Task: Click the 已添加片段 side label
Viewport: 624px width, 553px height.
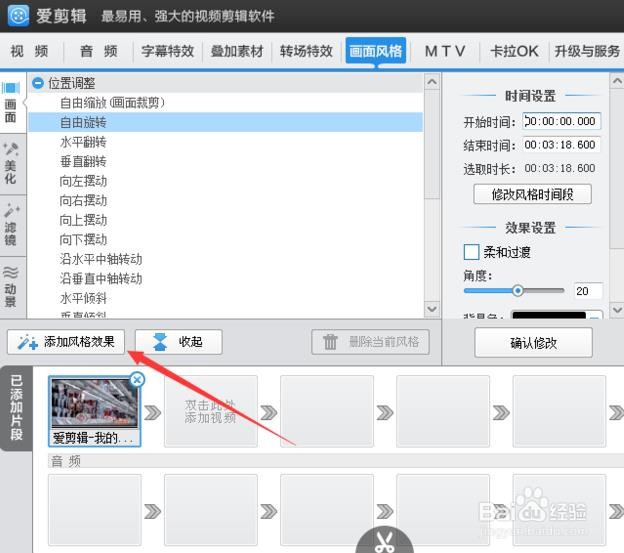Action: click(16, 407)
